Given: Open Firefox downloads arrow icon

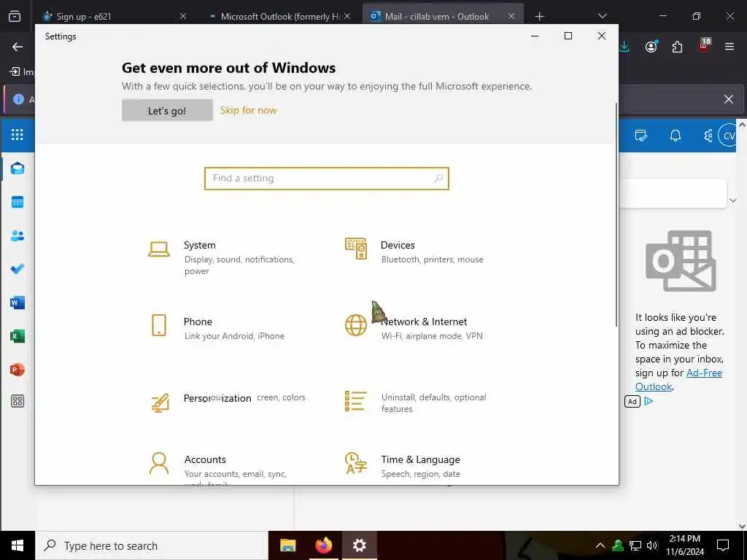Looking at the screenshot, I should 624,47.
